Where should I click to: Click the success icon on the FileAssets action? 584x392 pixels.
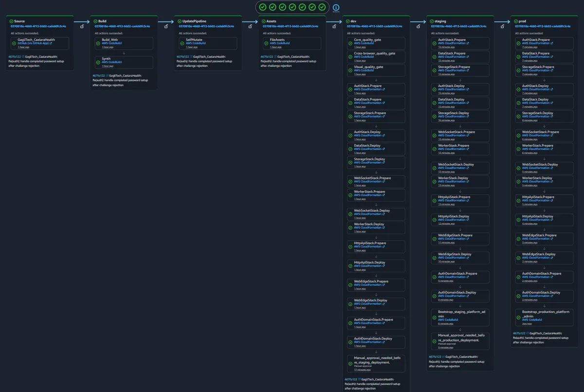[x=266, y=43]
